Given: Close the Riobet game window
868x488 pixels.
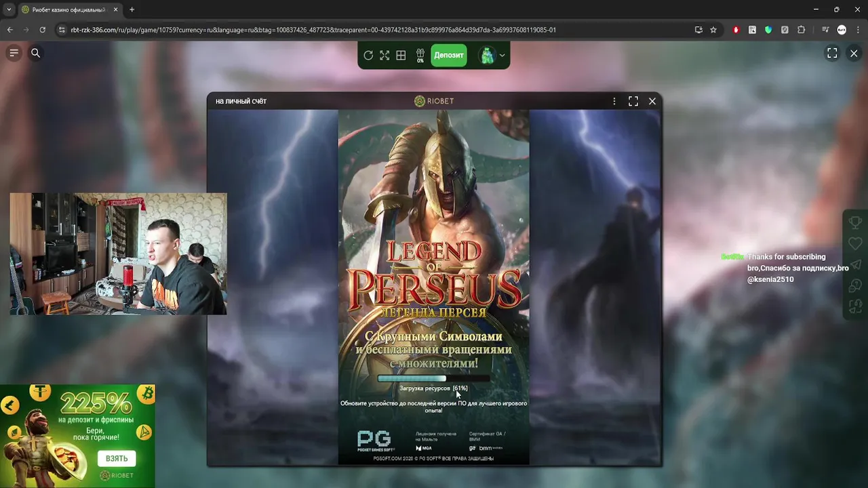Looking at the screenshot, I should coord(652,101).
